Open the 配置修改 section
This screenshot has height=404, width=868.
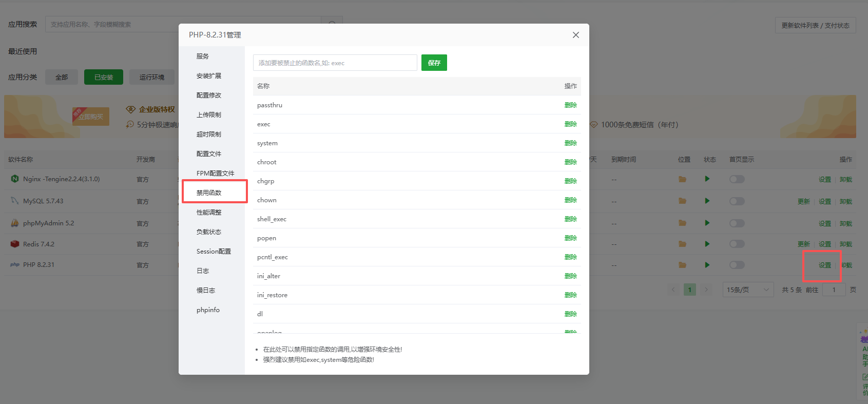(x=209, y=95)
